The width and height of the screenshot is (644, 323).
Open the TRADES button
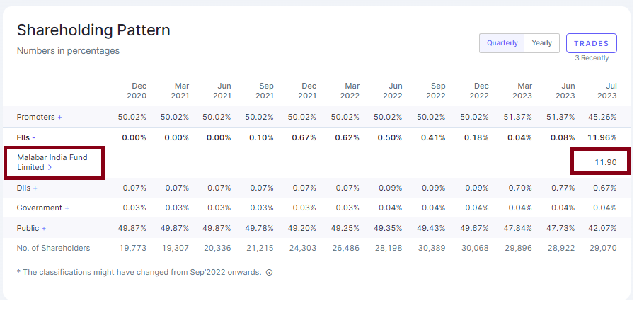592,43
